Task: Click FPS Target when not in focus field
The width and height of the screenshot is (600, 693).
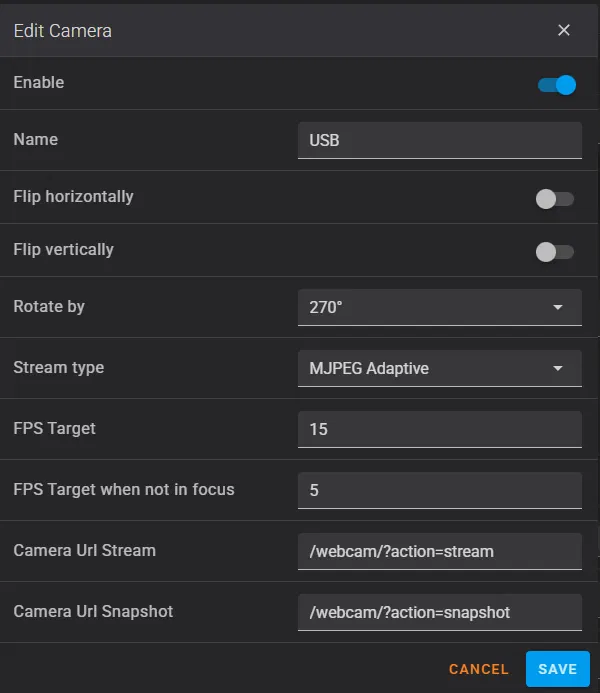Action: (439, 491)
